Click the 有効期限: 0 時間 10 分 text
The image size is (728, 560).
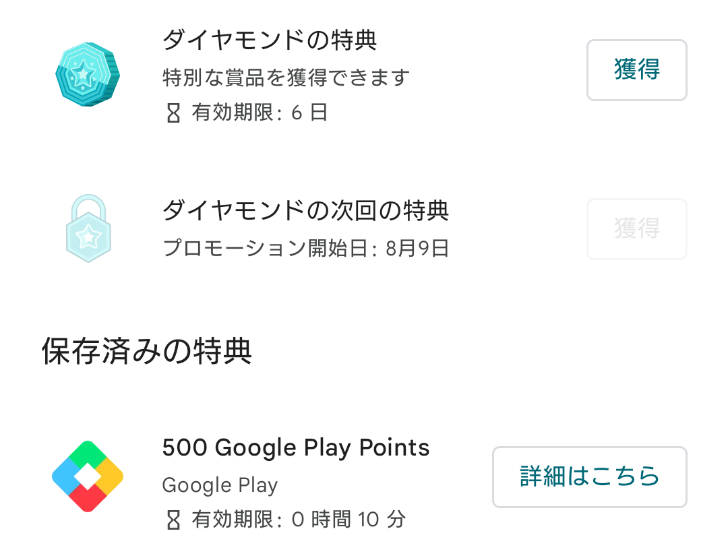[299, 520]
